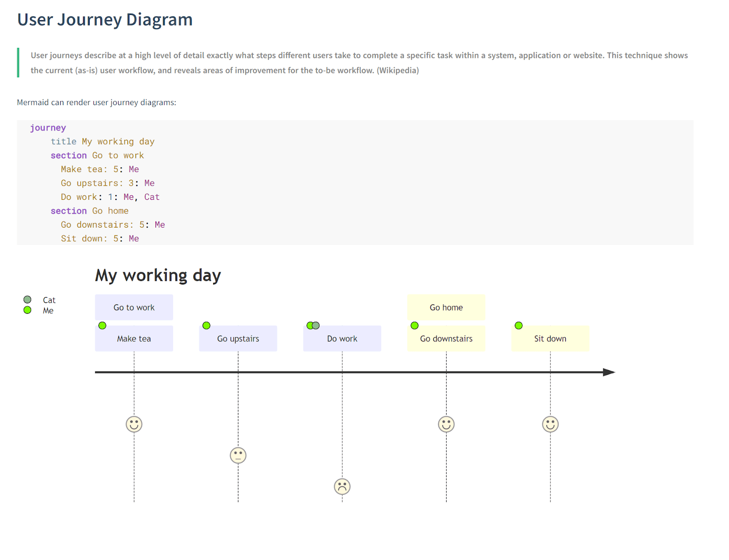Select the Do work task box
The width and height of the screenshot is (729, 560).
(x=342, y=338)
